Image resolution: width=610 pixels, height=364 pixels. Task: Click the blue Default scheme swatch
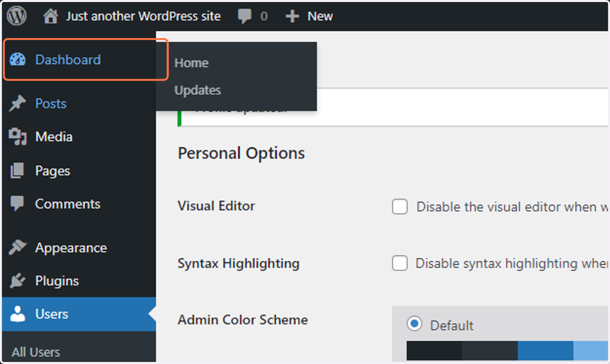[x=545, y=350]
